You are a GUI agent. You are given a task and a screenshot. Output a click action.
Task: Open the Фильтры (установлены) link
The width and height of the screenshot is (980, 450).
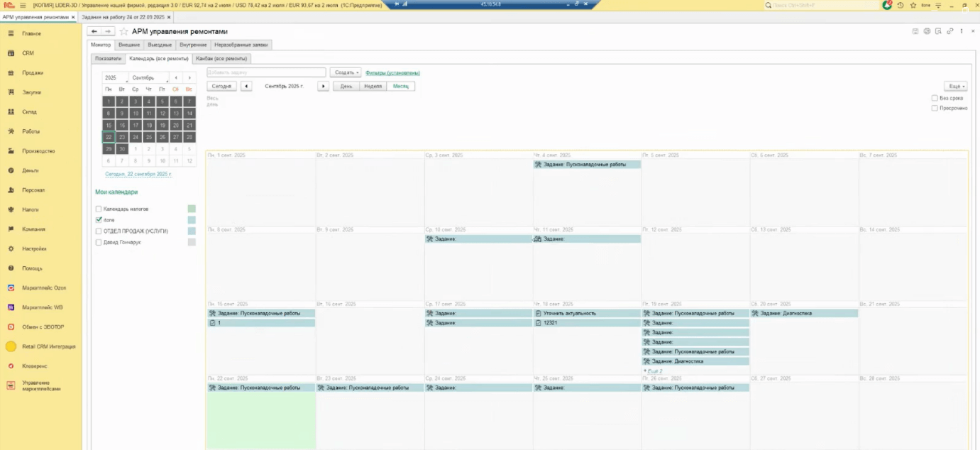392,72
